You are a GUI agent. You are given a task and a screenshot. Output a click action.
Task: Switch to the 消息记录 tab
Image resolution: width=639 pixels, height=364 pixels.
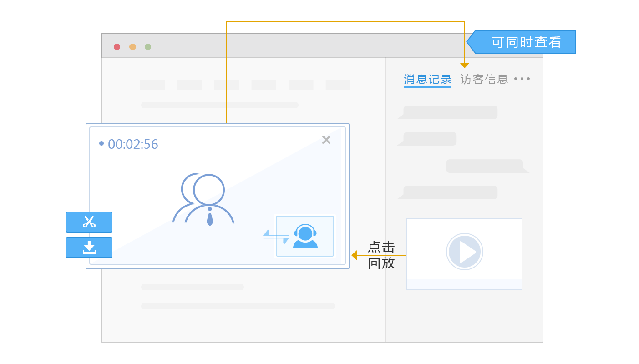pos(427,80)
